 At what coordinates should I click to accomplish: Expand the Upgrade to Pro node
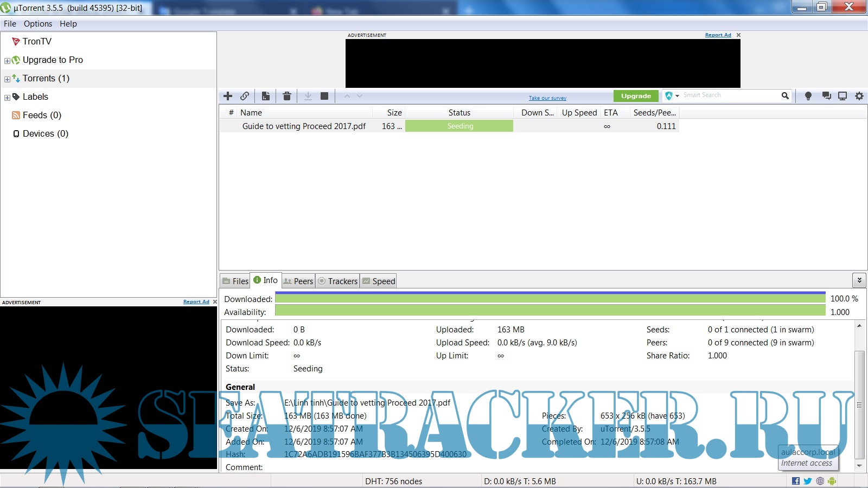[x=7, y=61]
